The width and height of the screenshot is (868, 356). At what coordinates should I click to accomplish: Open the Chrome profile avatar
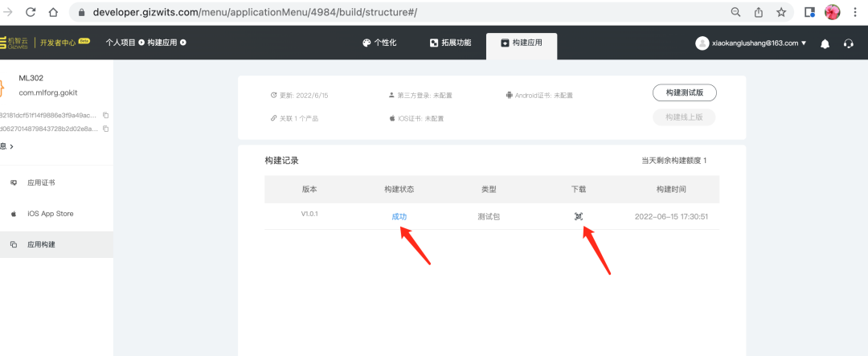tap(832, 12)
